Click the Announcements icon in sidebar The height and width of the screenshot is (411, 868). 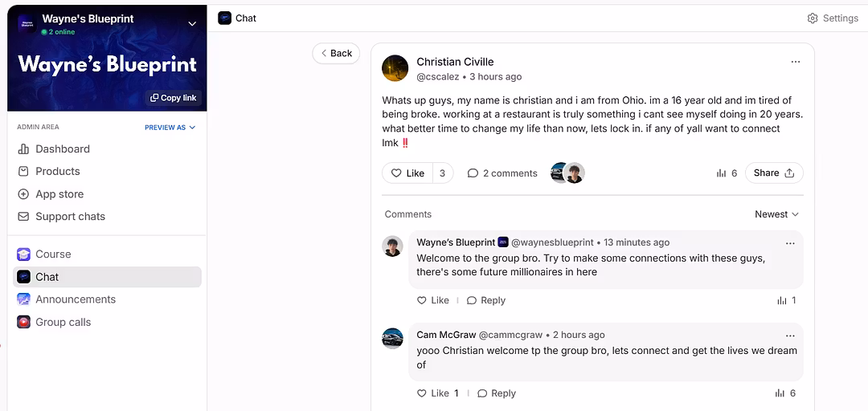[x=23, y=299]
